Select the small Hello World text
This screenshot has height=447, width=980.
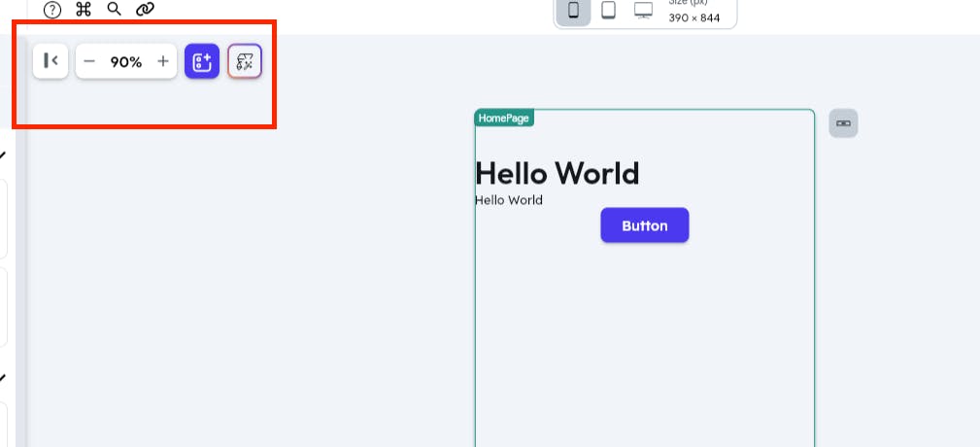pos(509,200)
